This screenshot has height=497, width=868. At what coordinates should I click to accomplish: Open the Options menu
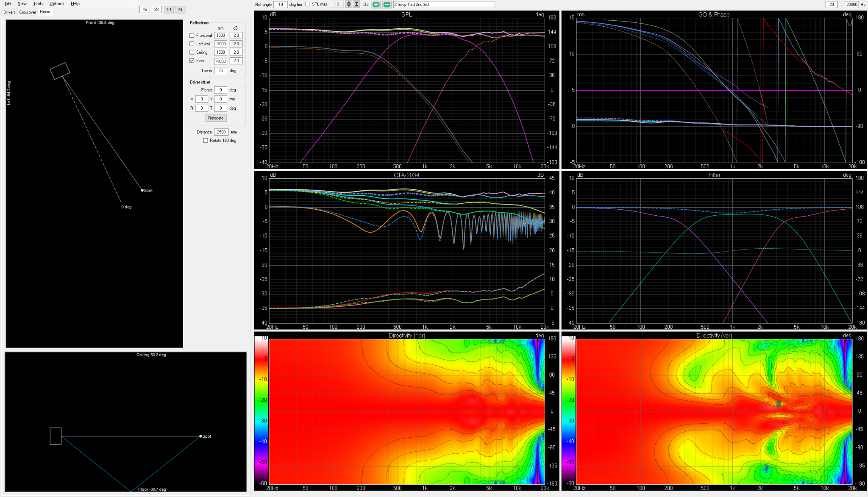click(x=57, y=3)
